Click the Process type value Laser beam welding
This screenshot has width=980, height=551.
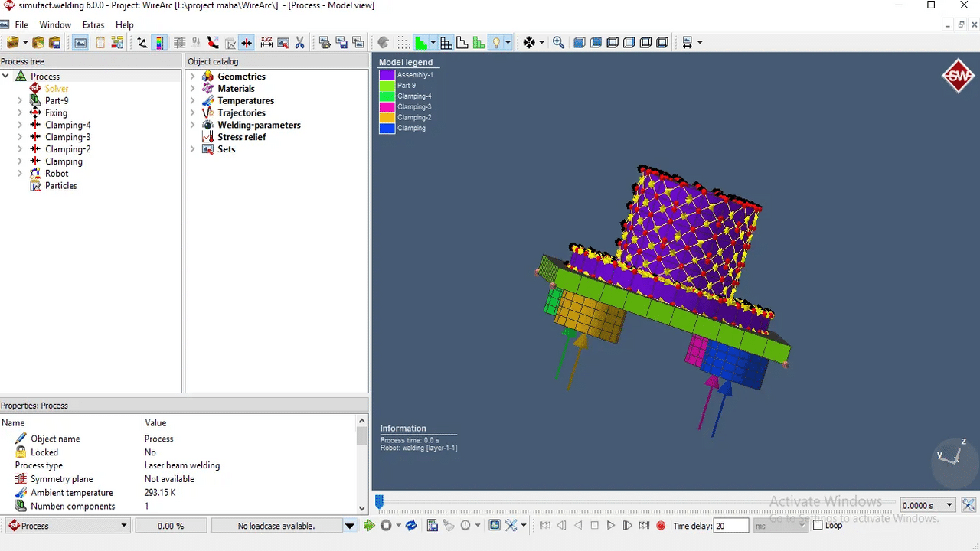pos(182,465)
